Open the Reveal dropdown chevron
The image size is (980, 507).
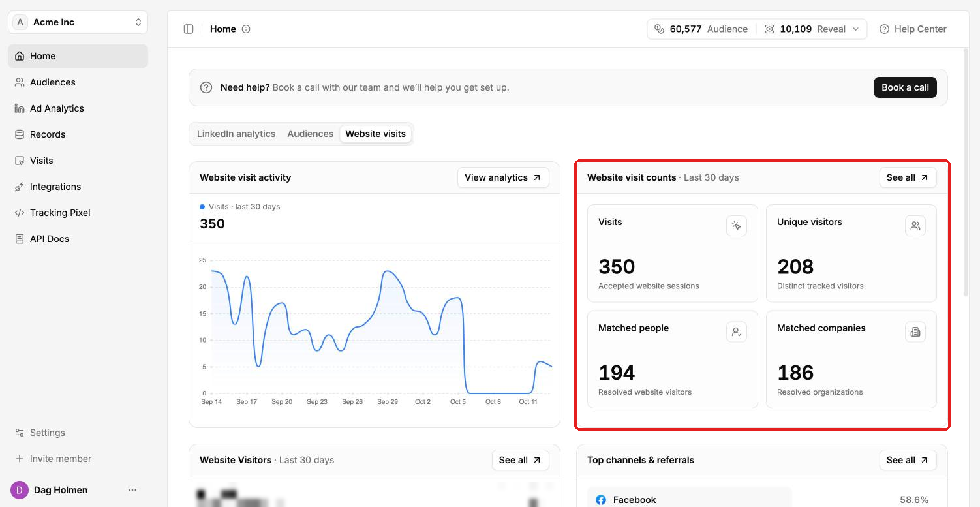pyautogui.click(x=856, y=29)
